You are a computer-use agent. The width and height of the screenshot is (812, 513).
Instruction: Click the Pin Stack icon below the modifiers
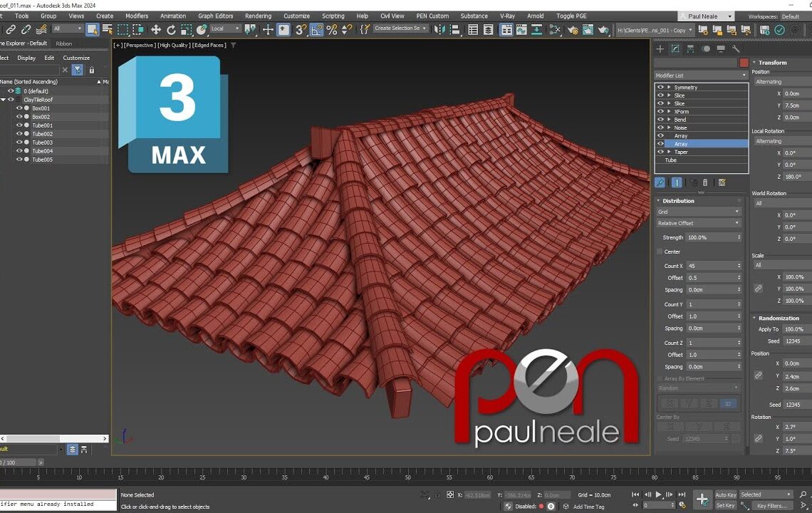(660, 182)
